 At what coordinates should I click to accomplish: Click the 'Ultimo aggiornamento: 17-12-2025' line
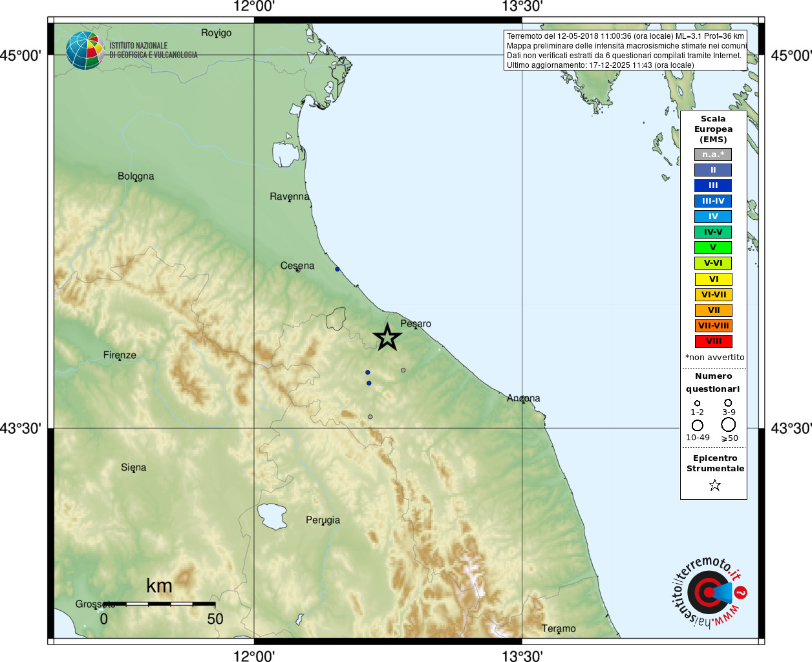click(x=600, y=65)
